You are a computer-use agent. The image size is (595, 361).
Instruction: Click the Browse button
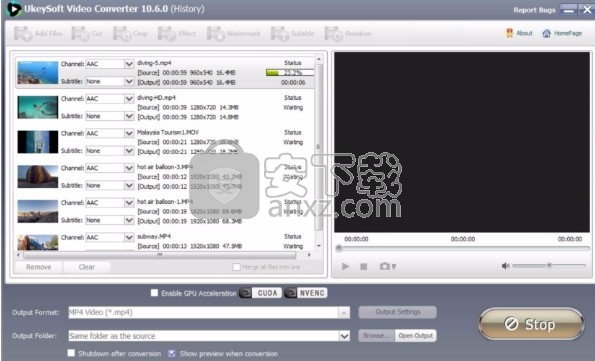pos(376,336)
